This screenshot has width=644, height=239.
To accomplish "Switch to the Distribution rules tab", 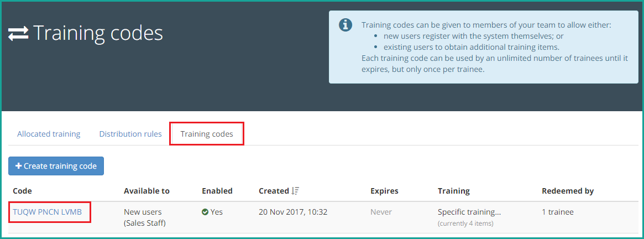I will [130, 134].
